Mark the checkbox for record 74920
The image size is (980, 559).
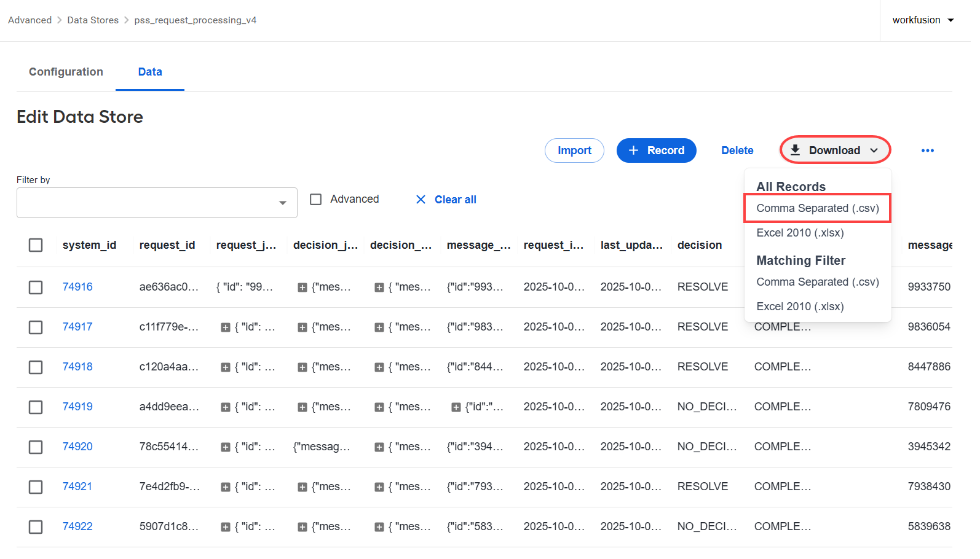pyautogui.click(x=36, y=447)
